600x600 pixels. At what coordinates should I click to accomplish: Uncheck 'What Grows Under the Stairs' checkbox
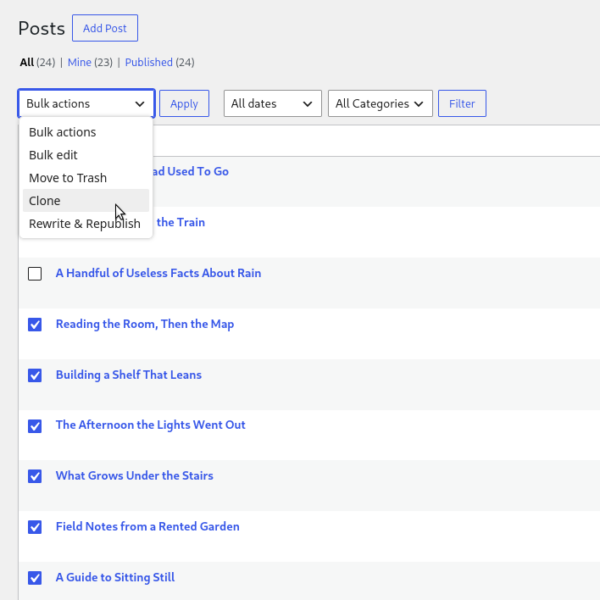pyautogui.click(x=35, y=476)
